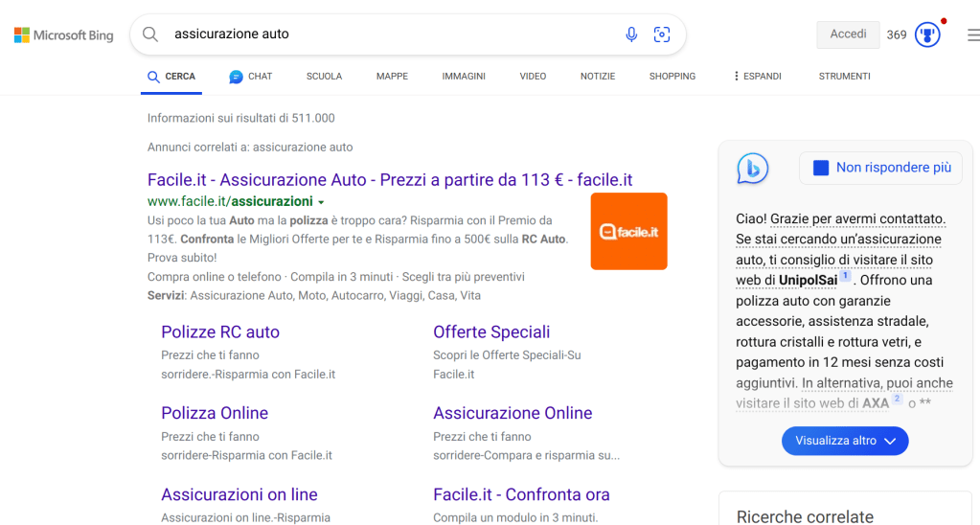Click the Annunci correlati a: assicurazione auto label
The width and height of the screenshot is (980, 525).
[x=250, y=148]
